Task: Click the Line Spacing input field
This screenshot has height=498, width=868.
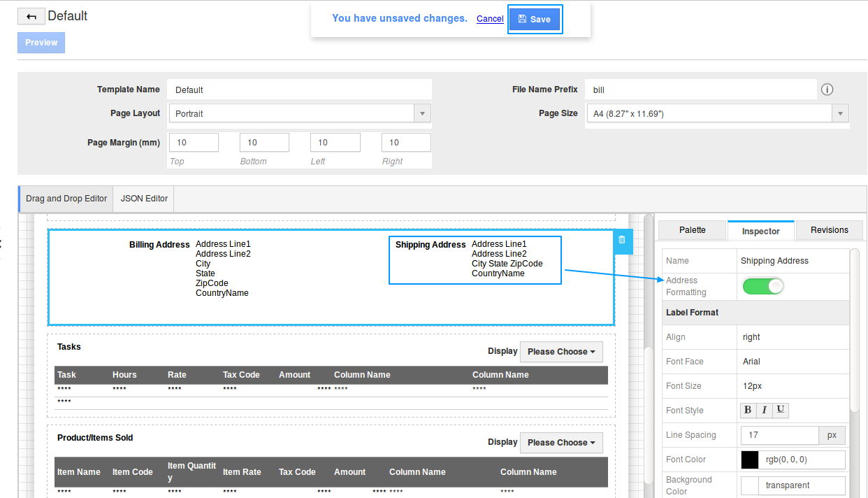Action: (779, 435)
